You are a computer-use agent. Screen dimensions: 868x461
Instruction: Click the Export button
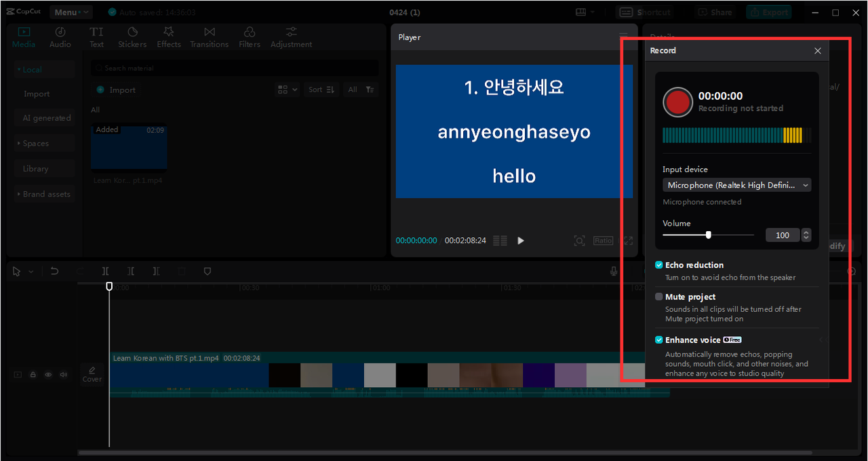point(768,12)
